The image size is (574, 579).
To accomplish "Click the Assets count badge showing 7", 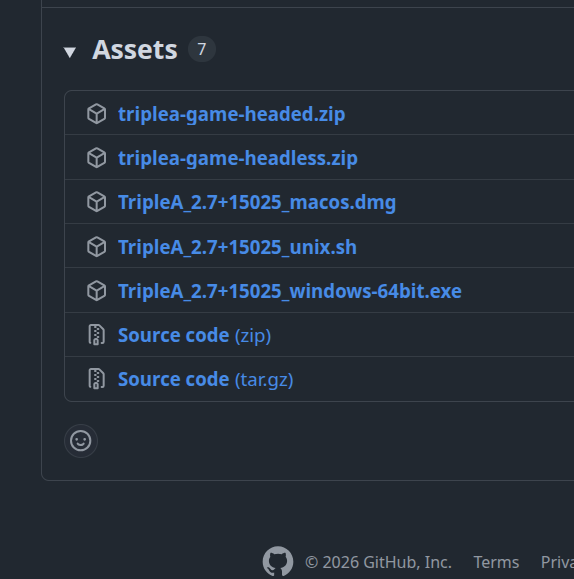I will pos(202,49).
